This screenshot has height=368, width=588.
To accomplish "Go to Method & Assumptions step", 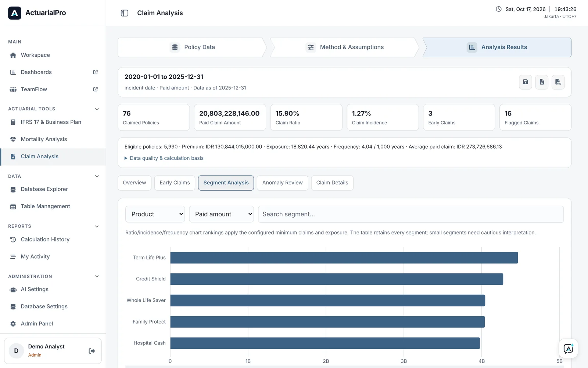I will pos(345,47).
